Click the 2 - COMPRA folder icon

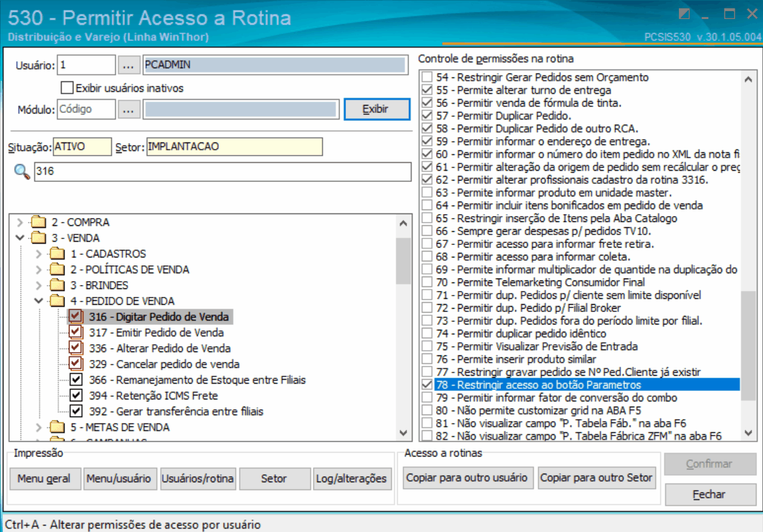(x=38, y=222)
